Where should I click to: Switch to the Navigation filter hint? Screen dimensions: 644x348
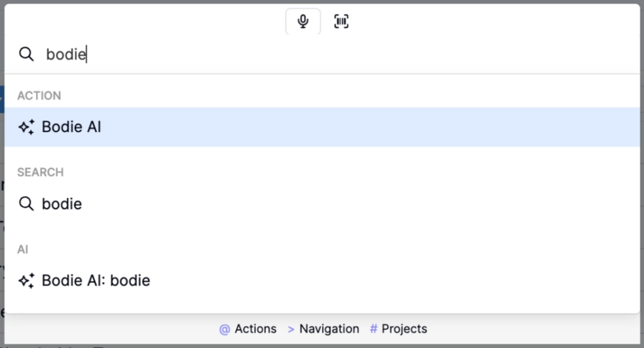click(x=324, y=329)
